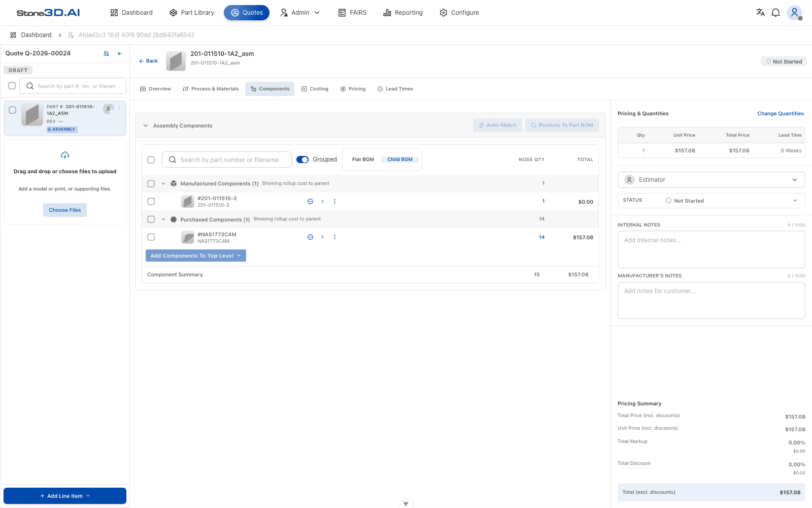Open the Admin menu dropdown

point(300,13)
